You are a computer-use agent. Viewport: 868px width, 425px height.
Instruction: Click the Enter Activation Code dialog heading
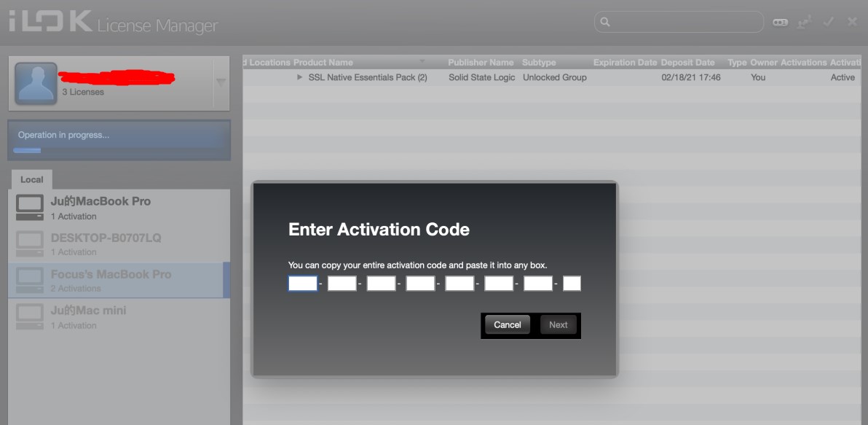379,230
